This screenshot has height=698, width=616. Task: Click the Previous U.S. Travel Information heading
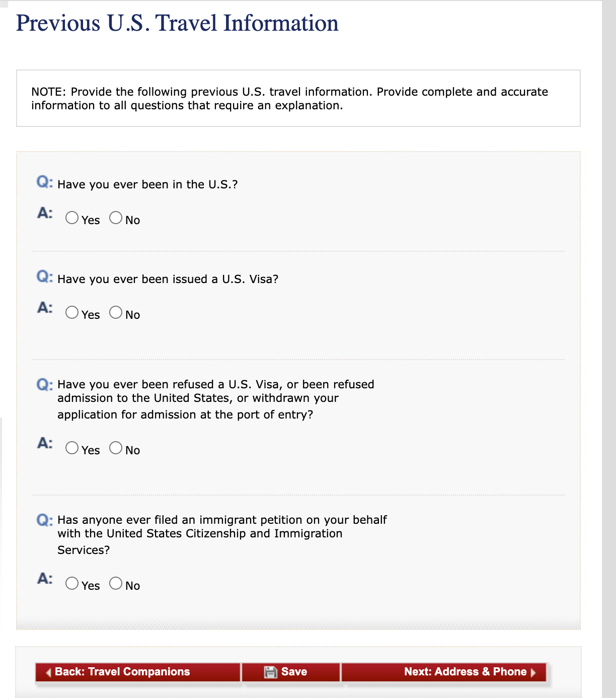[x=177, y=23]
